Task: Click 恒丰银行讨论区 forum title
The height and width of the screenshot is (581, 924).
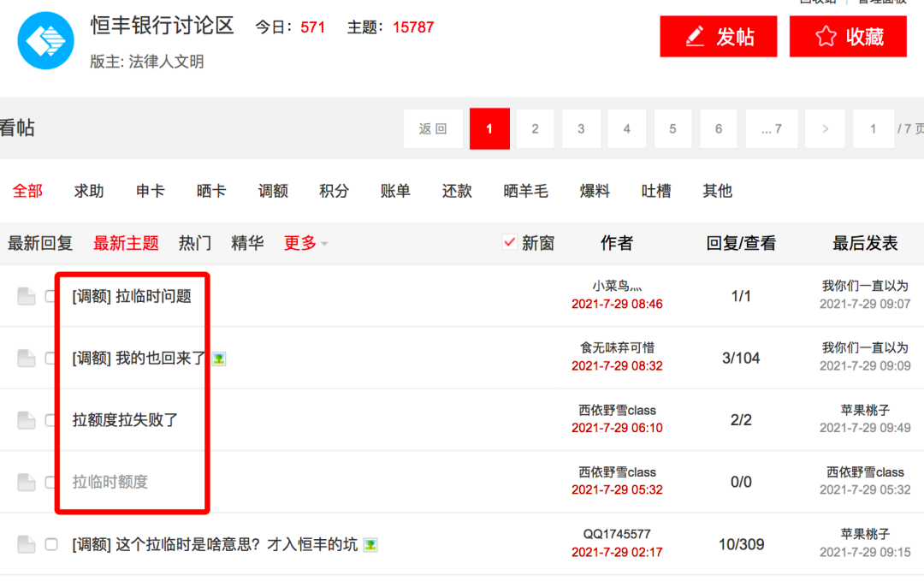Action: click(162, 26)
